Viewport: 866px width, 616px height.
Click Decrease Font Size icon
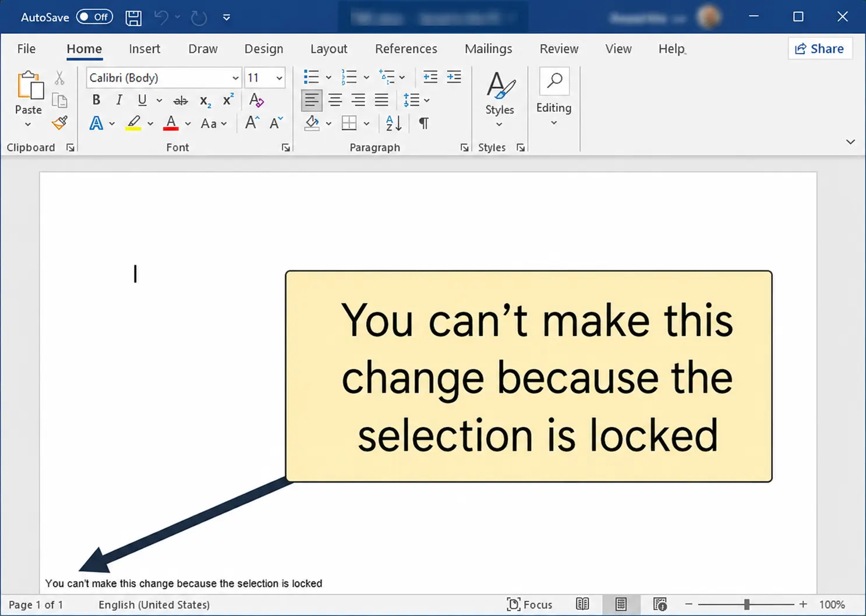276,123
